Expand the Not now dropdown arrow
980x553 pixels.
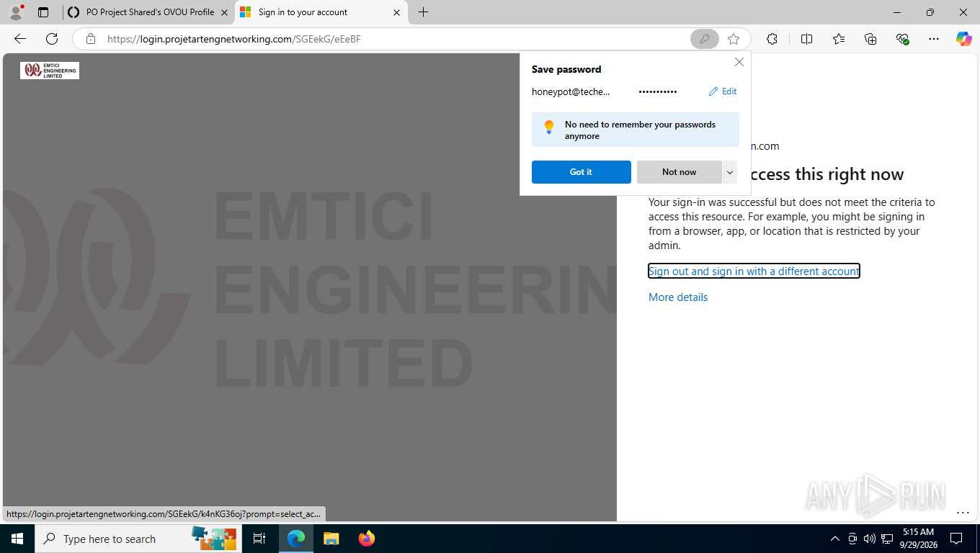tap(730, 172)
